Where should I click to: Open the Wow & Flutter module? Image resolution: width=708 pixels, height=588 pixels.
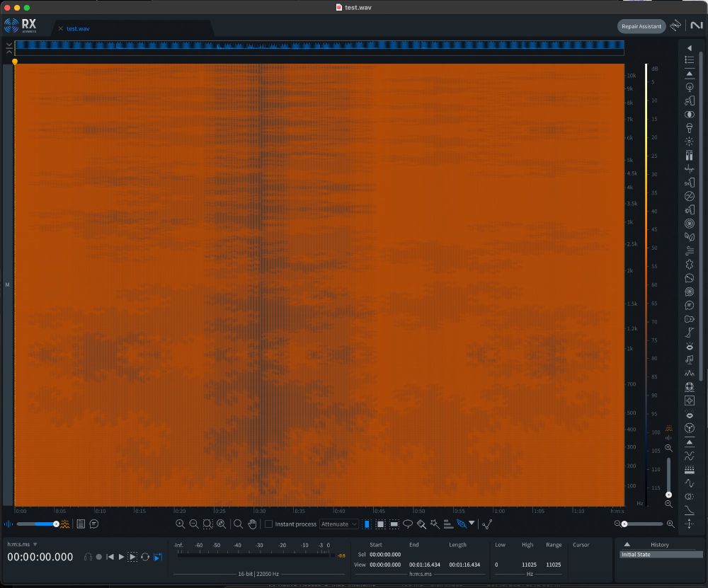[690, 428]
